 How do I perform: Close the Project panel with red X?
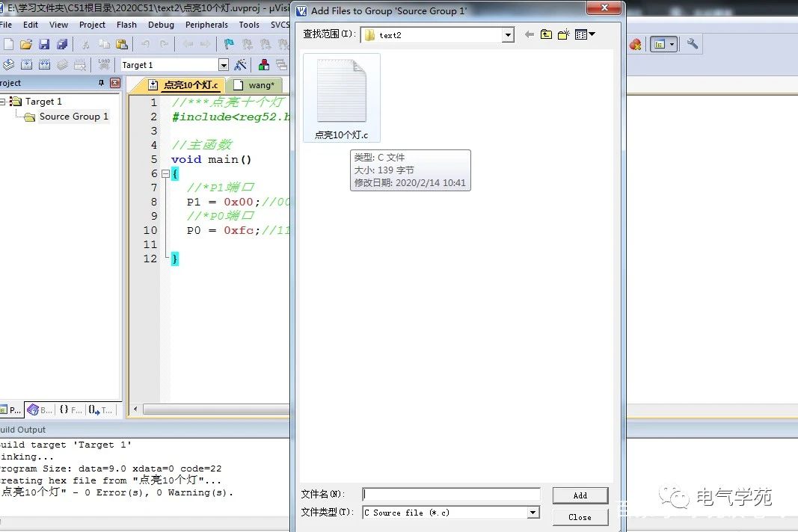115,83
